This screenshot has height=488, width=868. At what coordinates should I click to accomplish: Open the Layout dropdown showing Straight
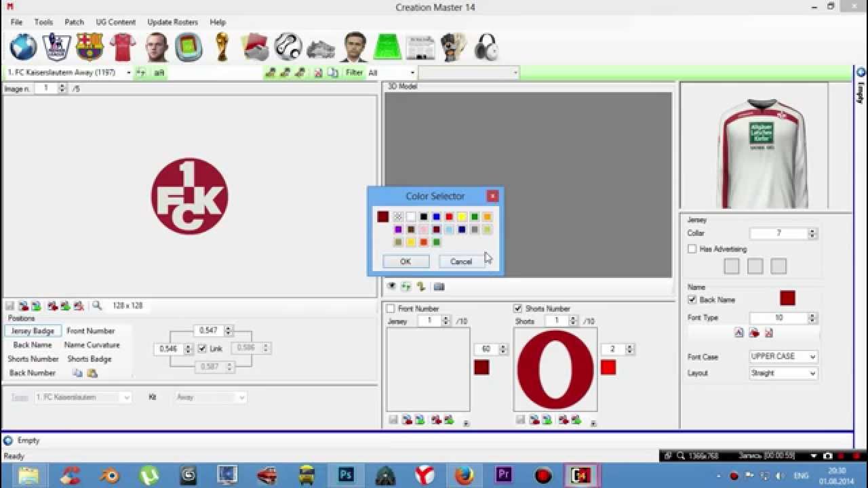point(783,373)
